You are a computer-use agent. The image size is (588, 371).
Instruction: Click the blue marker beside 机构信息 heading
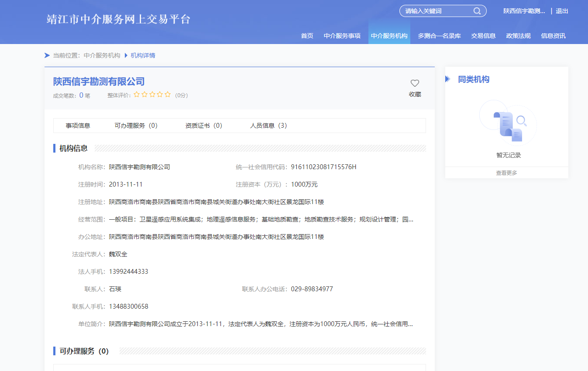coord(53,148)
